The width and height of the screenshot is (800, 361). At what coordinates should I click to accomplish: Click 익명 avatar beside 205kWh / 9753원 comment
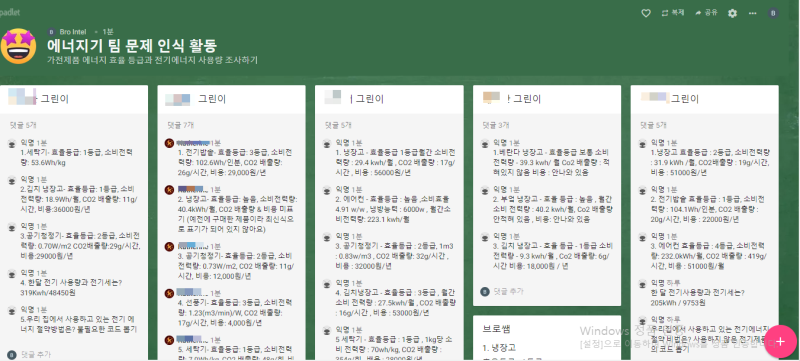click(x=643, y=283)
